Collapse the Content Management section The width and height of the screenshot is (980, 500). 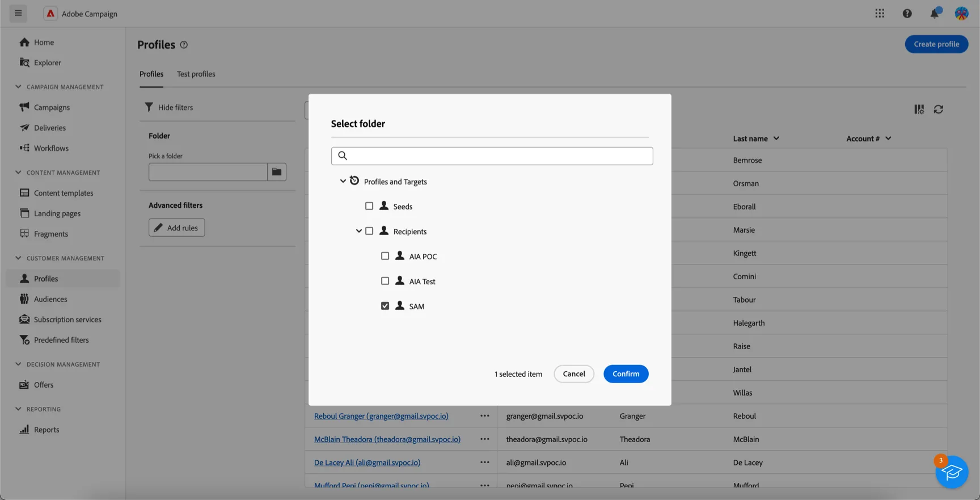(18, 173)
